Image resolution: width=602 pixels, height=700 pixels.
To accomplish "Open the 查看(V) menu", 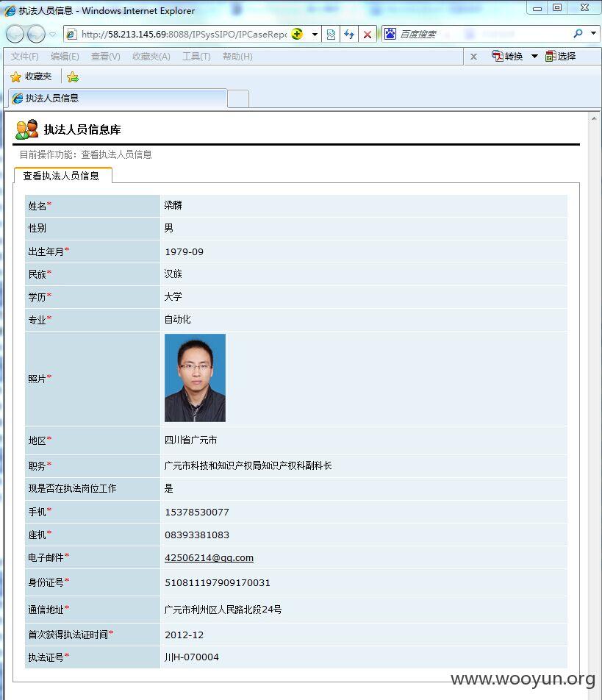I will (x=106, y=57).
